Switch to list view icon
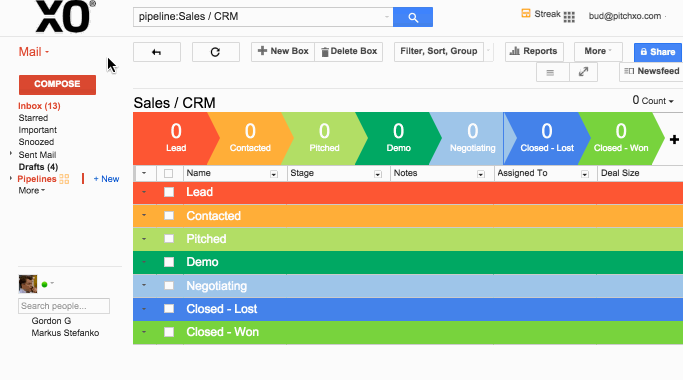The width and height of the screenshot is (683, 380). coord(550,72)
